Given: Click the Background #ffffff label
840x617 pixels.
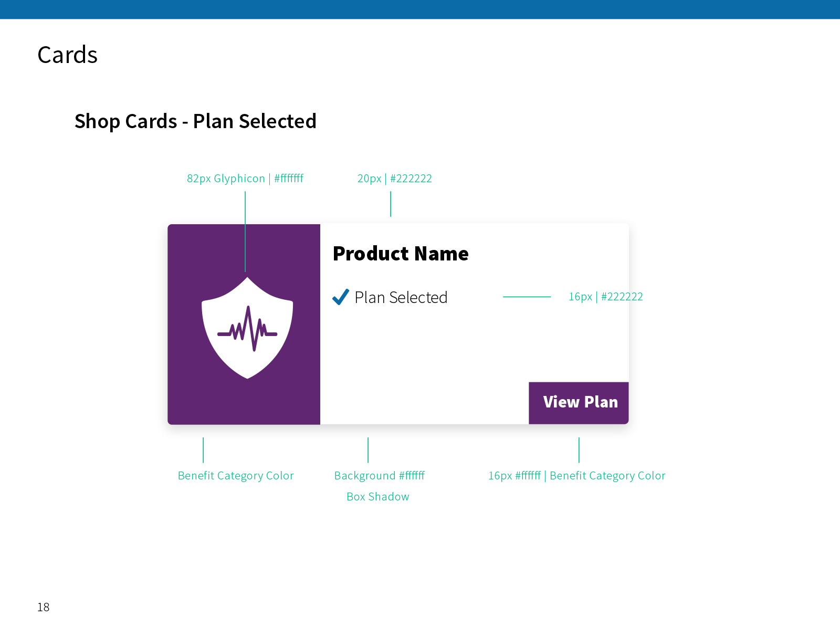Looking at the screenshot, I should [x=380, y=476].
